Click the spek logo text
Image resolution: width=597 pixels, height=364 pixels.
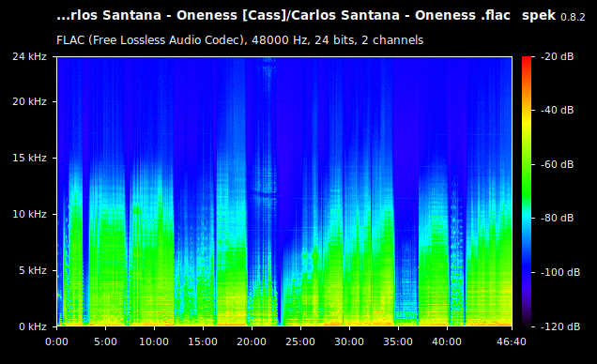coord(539,16)
